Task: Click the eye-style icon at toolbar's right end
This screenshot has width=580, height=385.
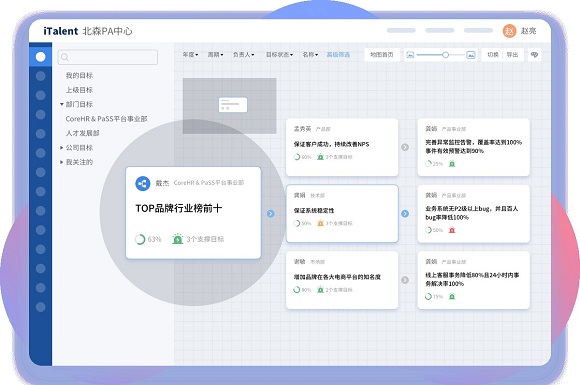Action: [534, 55]
